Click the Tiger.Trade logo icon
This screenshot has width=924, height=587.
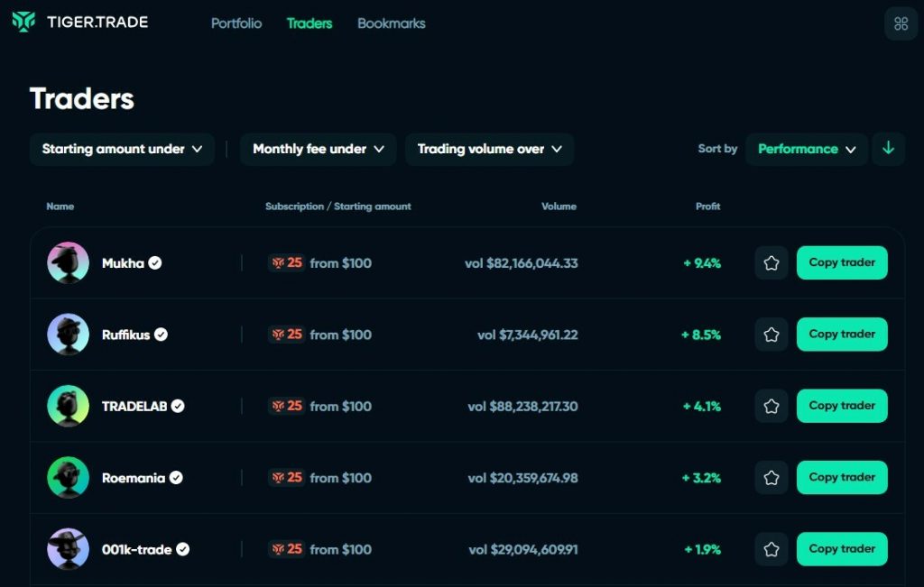point(24,22)
